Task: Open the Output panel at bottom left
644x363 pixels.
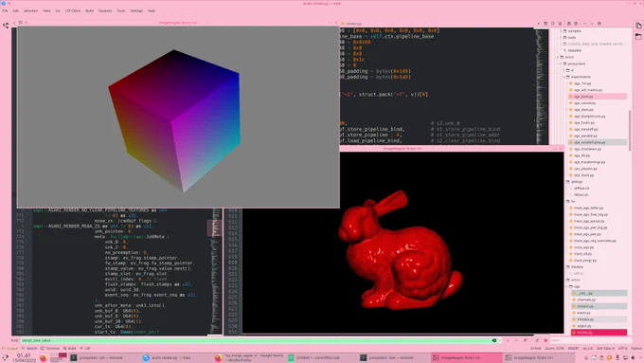Action: point(9,348)
